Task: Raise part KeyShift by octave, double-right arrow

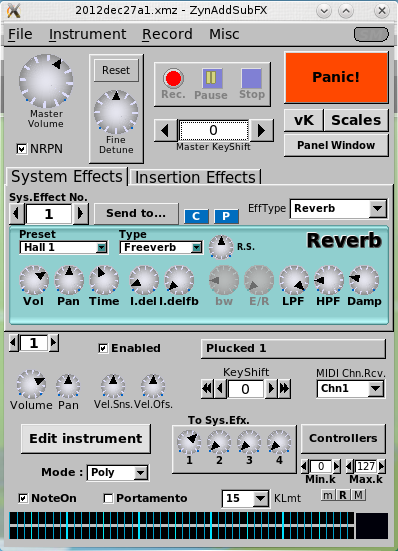Action: pos(284,389)
